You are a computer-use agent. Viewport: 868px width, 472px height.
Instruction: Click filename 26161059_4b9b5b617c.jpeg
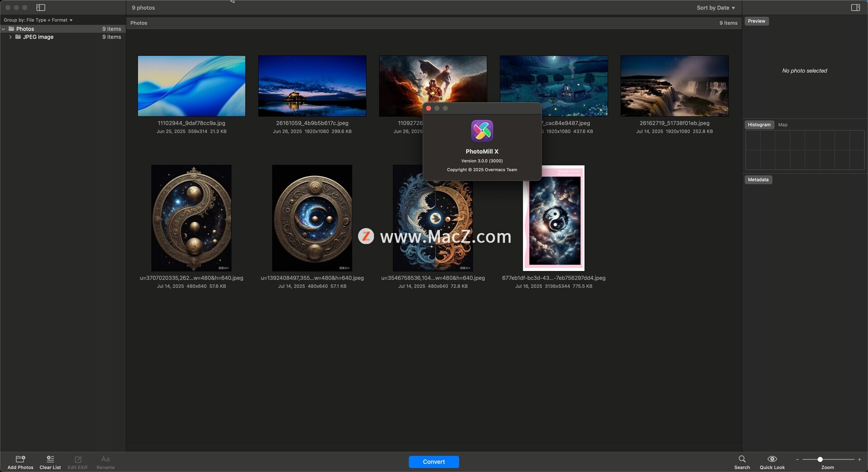click(x=312, y=123)
